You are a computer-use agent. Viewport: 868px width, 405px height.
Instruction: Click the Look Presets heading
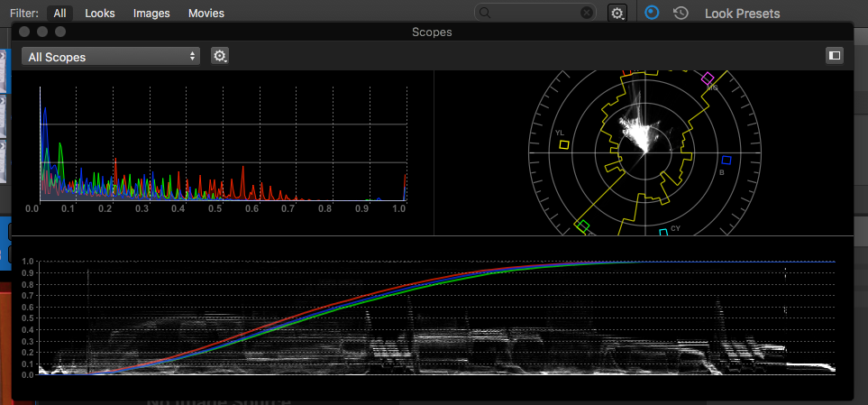point(742,14)
